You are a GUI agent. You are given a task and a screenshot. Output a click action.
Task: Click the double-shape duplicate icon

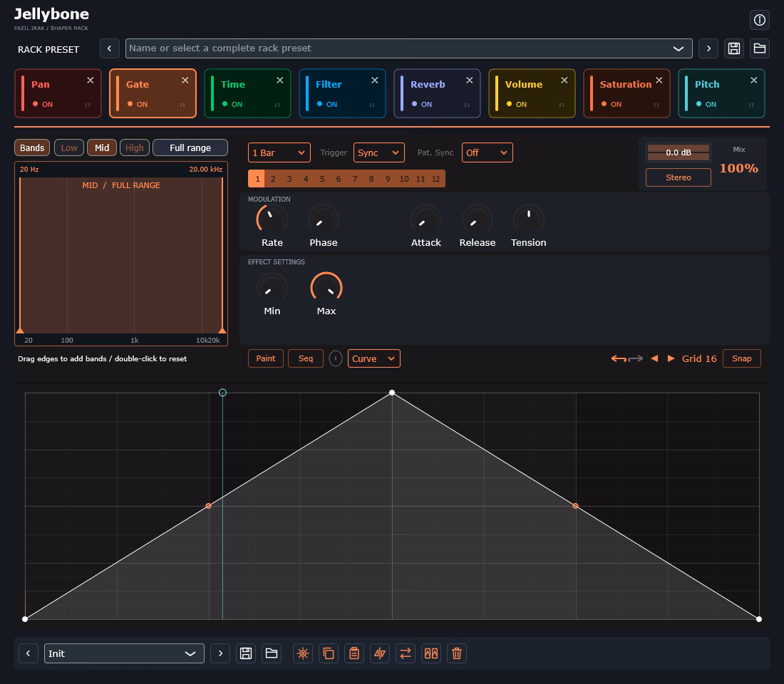(431, 653)
